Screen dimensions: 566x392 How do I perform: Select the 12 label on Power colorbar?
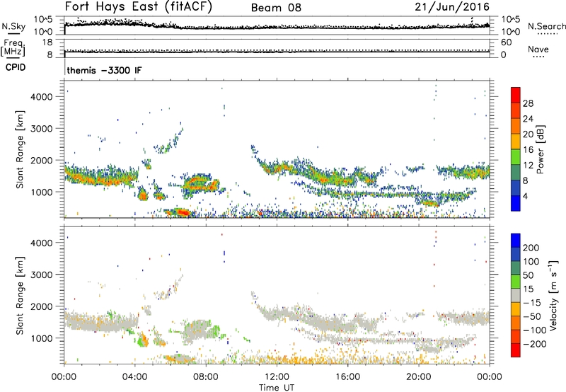click(x=528, y=166)
